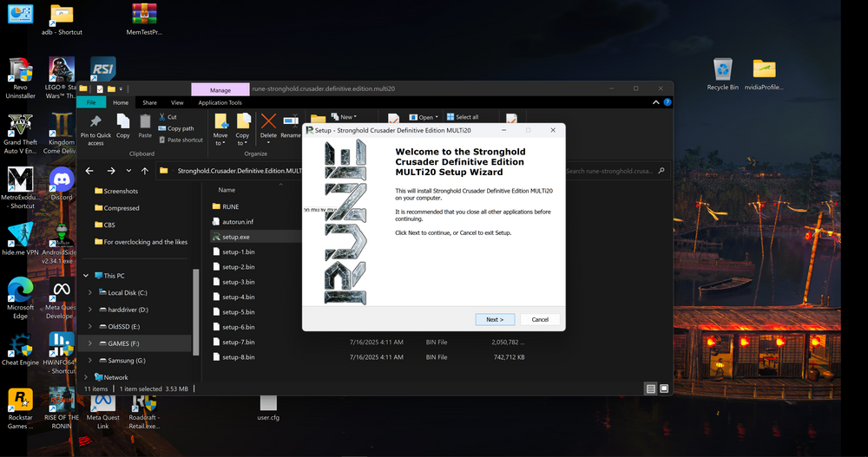Click the Explorer forward arrow
The height and width of the screenshot is (457, 868).
click(x=111, y=171)
